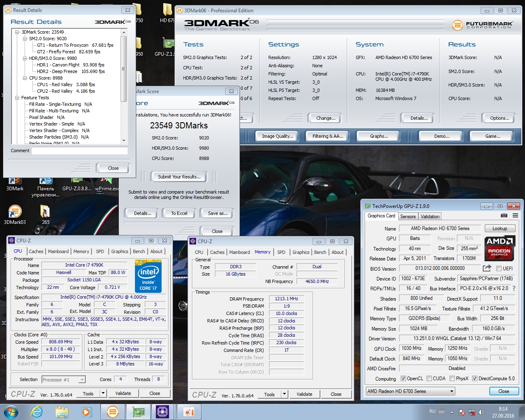Click the volume speaker tray icon
Viewport: 525px width, 420px height.
(x=482, y=412)
